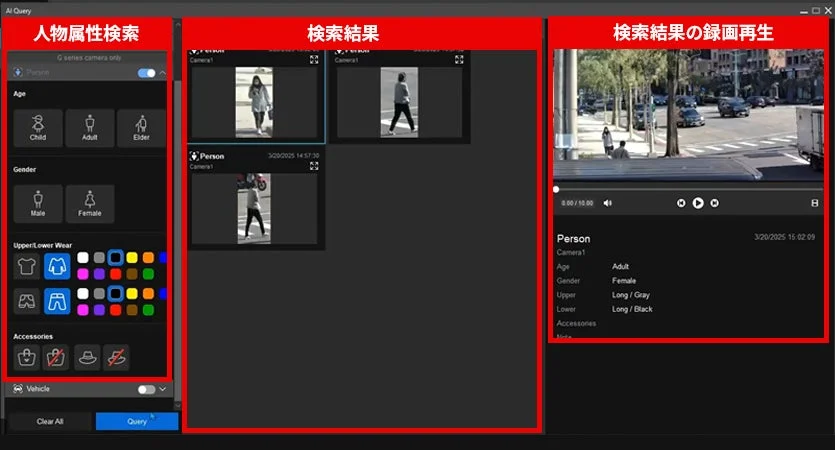835x450 pixels.
Task: Jump to next frame in player
Action: click(x=715, y=203)
